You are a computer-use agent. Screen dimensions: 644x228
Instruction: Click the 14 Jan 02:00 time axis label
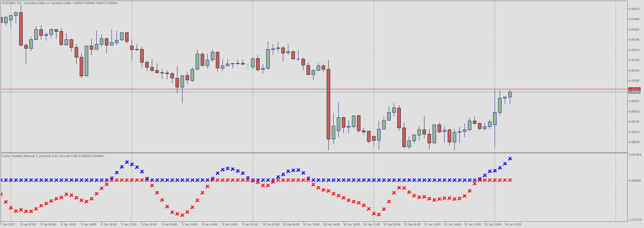pyautogui.click(x=513, y=225)
